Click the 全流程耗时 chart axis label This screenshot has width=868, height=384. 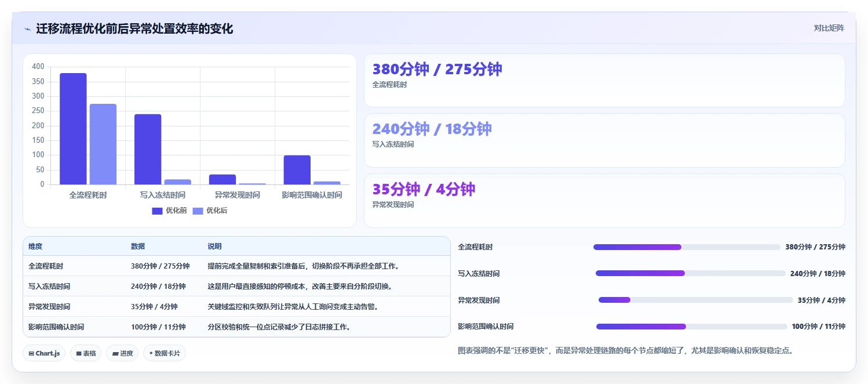tap(88, 195)
